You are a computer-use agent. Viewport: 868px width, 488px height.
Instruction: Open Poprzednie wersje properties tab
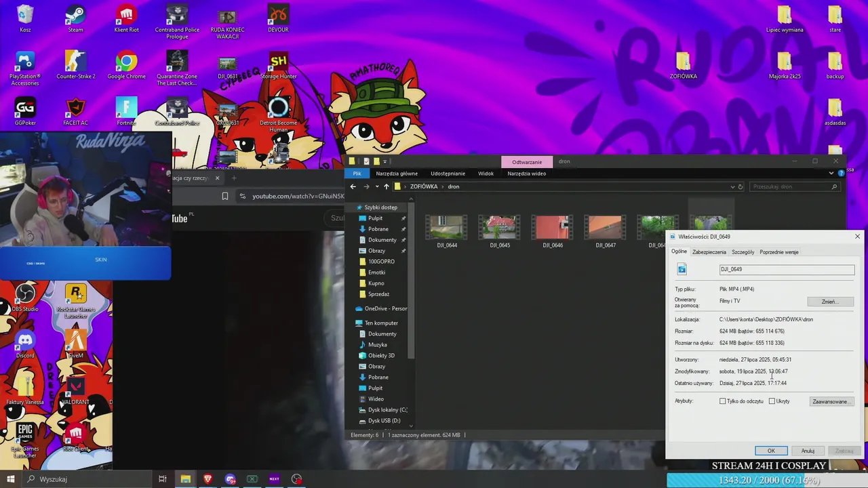coord(778,252)
